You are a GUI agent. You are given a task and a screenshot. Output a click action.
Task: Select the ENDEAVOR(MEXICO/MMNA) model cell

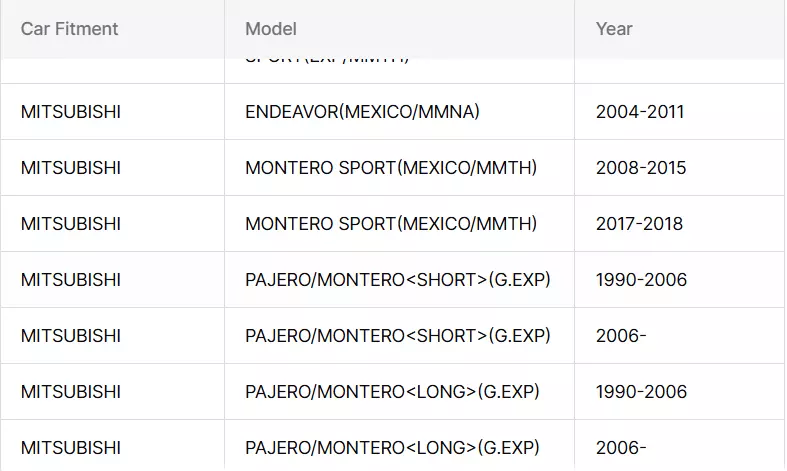click(362, 111)
